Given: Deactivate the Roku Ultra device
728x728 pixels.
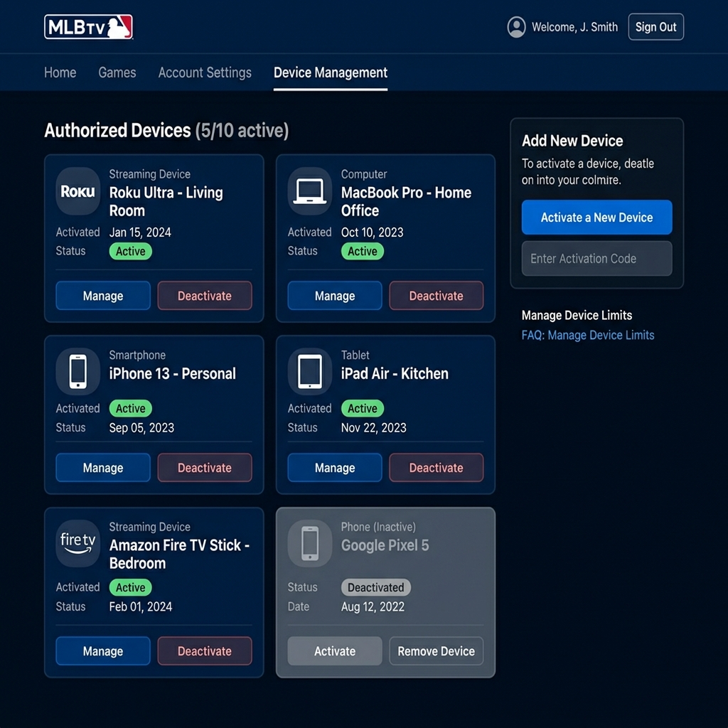Looking at the screenshot, I should tap(205, 295).
